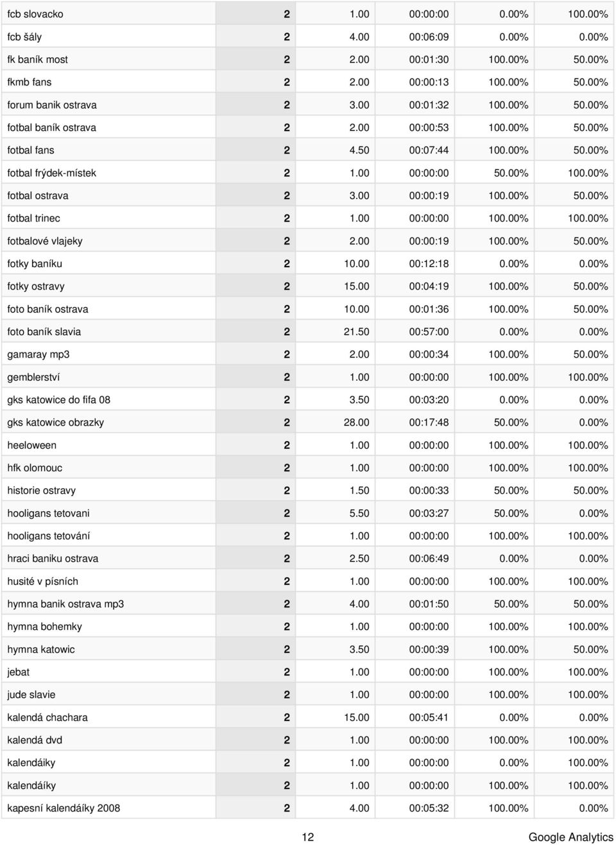Click the 'fotbalové vlajeky' keyword
This screenshot has height=845, width=616.
point(45,241)
